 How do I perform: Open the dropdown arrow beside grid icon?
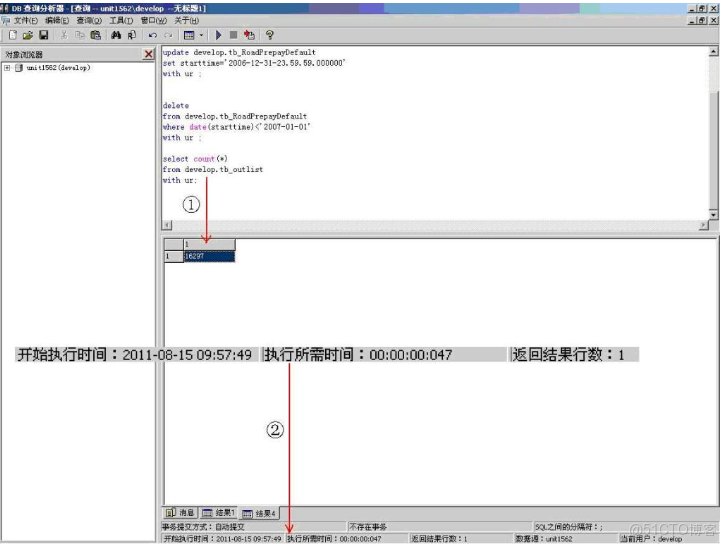click(x=201, y=35)
